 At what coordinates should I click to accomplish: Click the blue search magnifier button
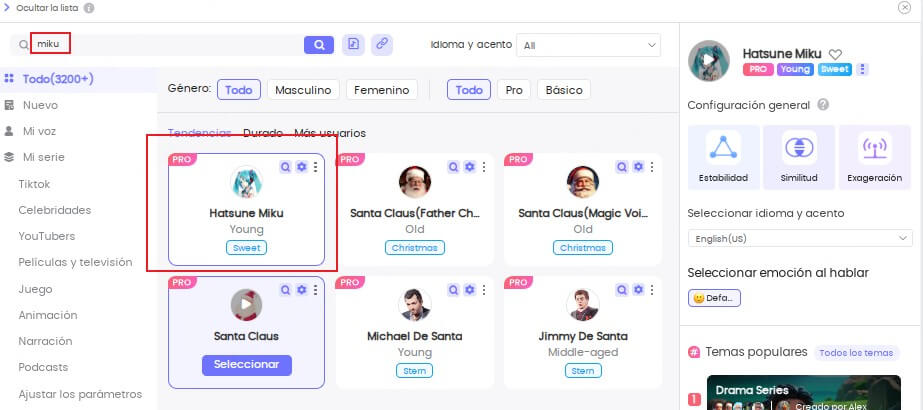pyautogui.click(x=318, y=45)
